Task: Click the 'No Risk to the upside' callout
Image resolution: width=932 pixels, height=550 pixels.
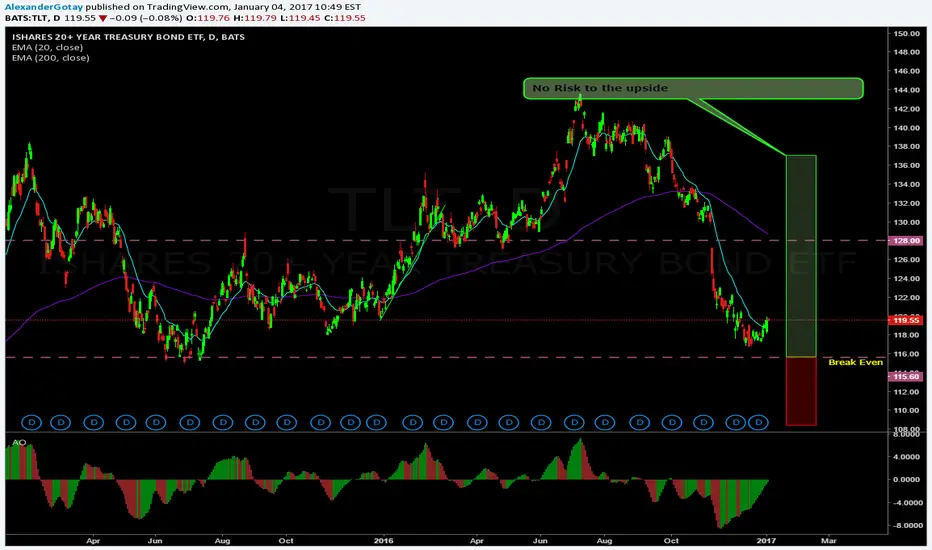Action: pyautogui.click(x=692, y=88)
